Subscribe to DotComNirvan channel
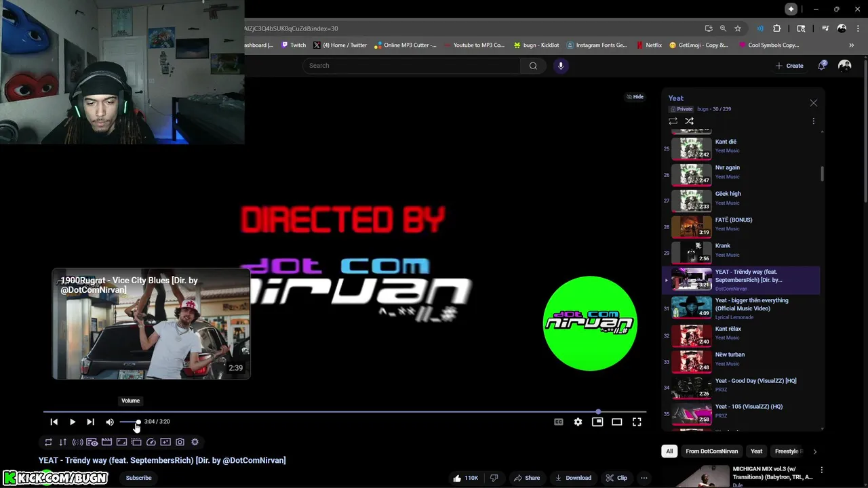Viewport: 868px width, 488px height. coord(138,478)
